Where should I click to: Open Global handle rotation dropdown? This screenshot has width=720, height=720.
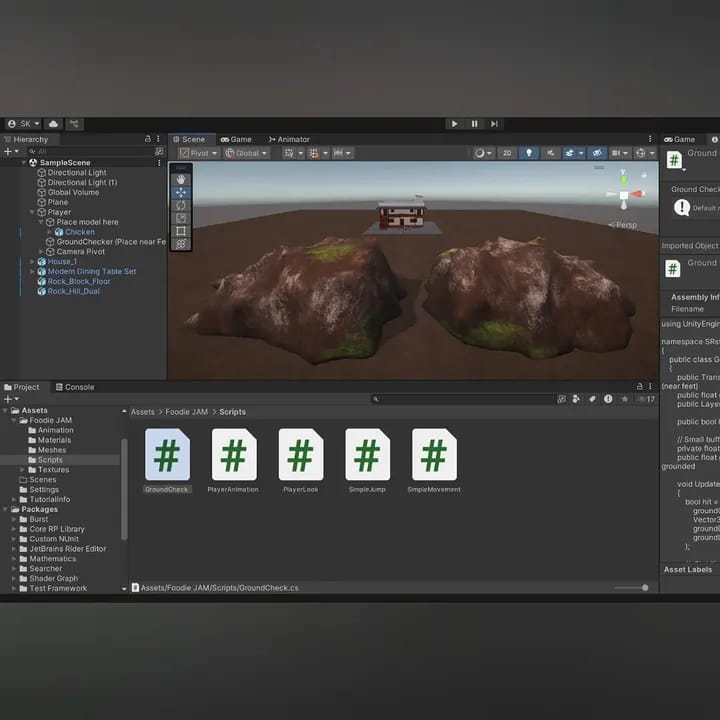(x=246, y=153)
